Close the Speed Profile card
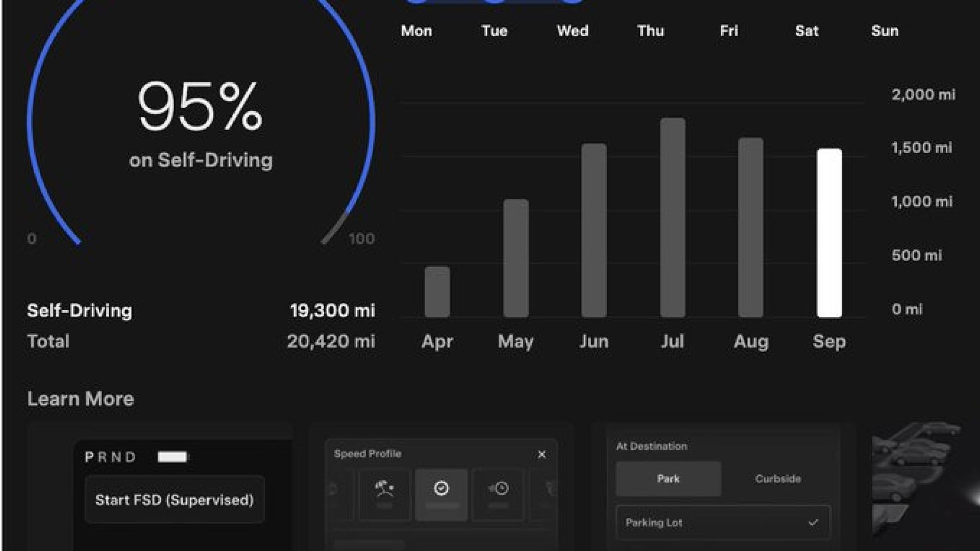The height and width of the screenshot is (551, 980). tap(542, 454)
